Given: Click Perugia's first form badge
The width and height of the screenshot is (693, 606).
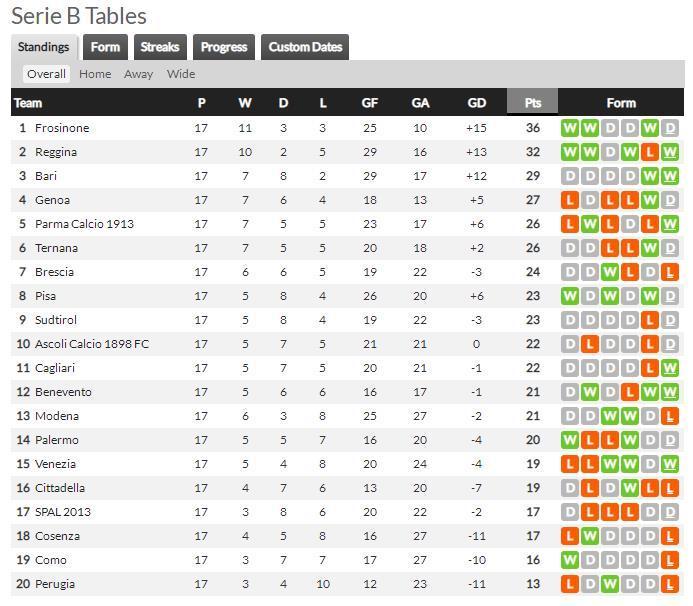Looking at the screenshot, I should click(x=570, y=584).
